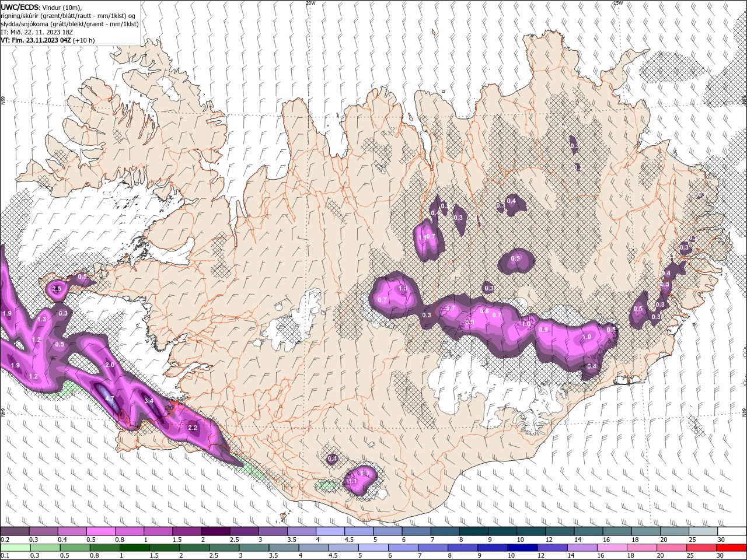Pick the light pink 16 swatch on the lower scale
This screenshot has width=747, height=560.
pos(611,548)
